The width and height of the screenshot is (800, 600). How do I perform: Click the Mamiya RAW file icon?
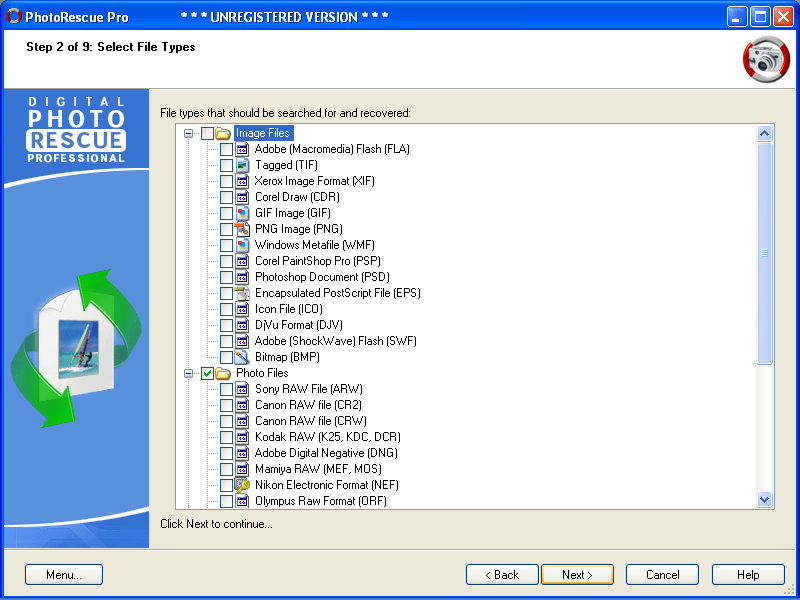pyautogui.click(x=242, y=469)
